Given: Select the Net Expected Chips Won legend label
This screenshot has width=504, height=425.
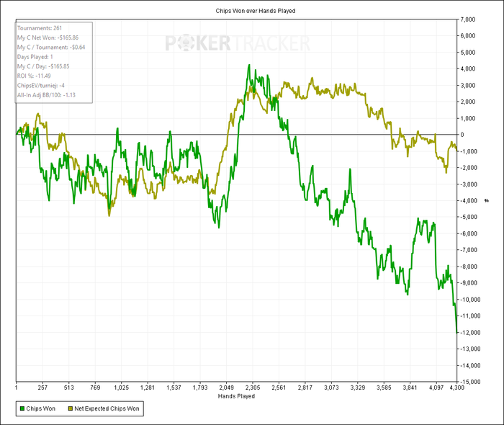Looking at the screenshot, I should click(x=107, y=408).
